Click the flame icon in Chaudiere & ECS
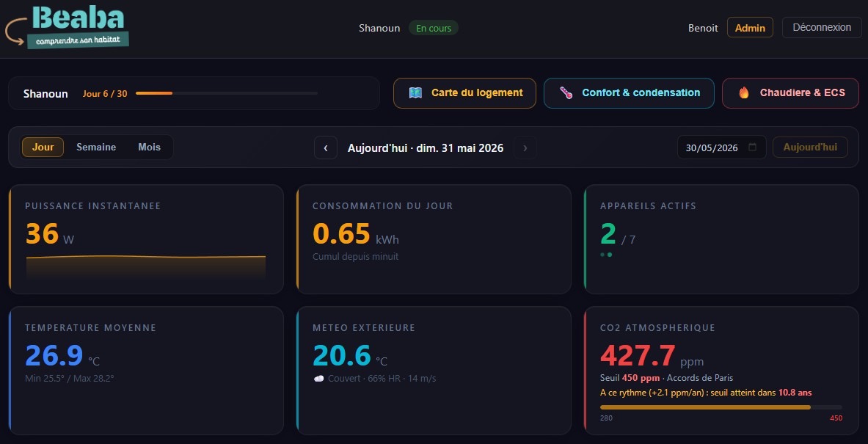This screenshot has width=868, height=444. [x=744, y=93]
